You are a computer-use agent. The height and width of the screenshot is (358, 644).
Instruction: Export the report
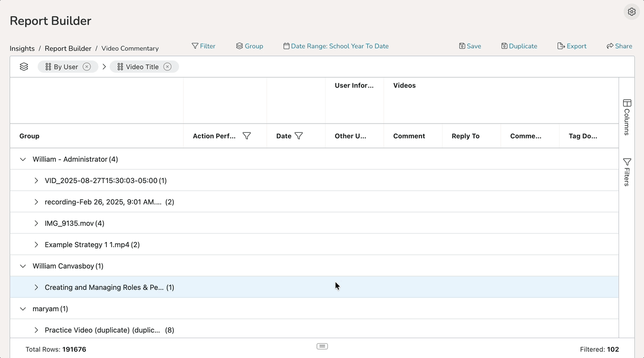(x=572, y=46)
